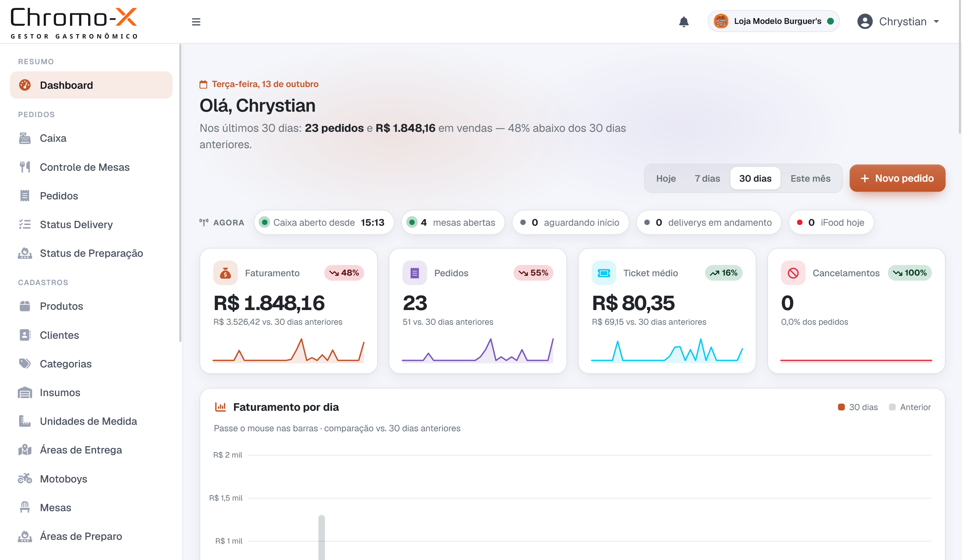Screen dimensions: 962x560
Task: Click the Pedidos 55% down badge
Action: coord(533,273)
